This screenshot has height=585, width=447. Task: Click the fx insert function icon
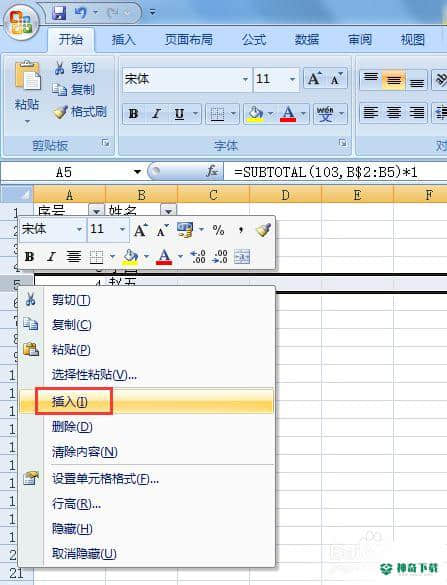[x=212, y=172]
